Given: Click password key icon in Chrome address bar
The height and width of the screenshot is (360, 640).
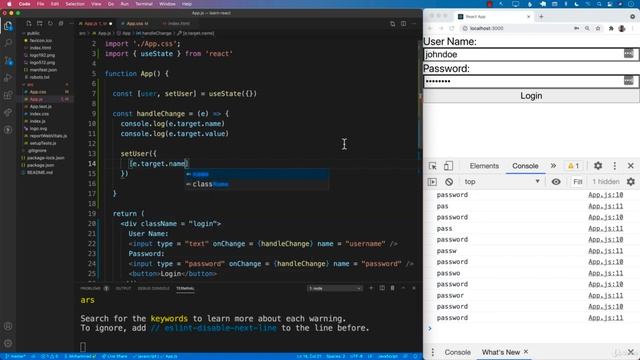Looking at the screenshot, I should [576, 29].
